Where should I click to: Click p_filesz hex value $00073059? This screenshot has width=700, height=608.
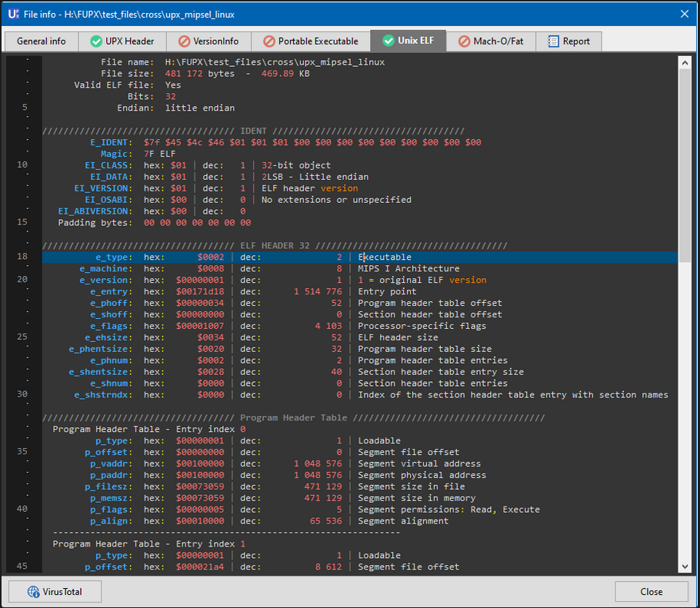(200, 487)
